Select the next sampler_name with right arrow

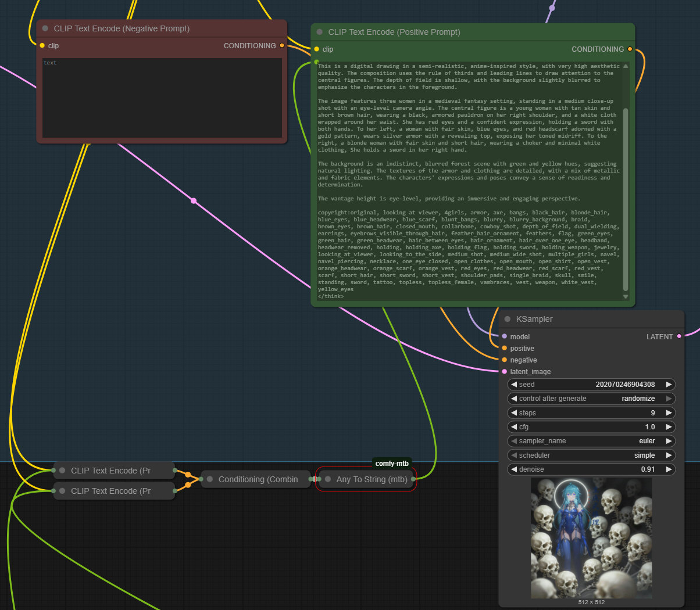pos(669,441)
